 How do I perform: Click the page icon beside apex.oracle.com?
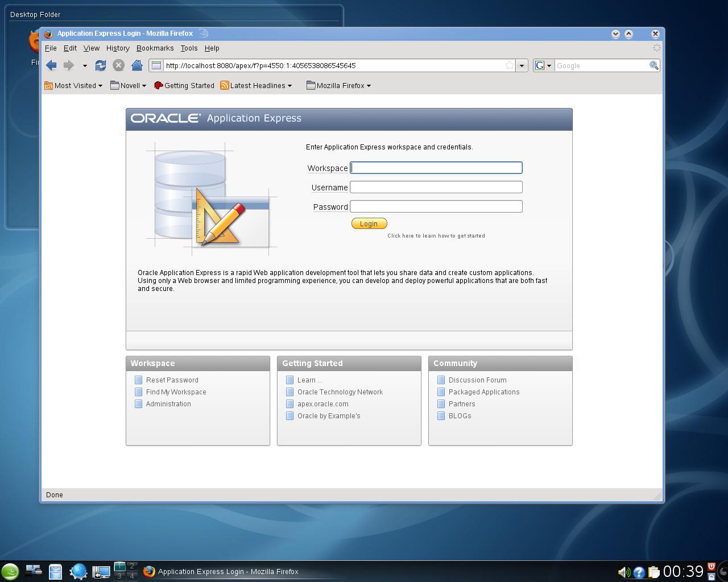[289, 404]
